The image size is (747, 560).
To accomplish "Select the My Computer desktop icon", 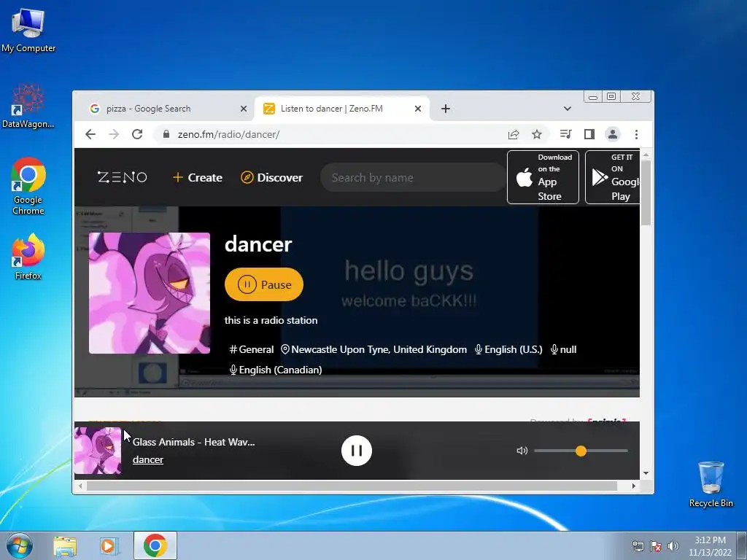I will pos(28,30).
